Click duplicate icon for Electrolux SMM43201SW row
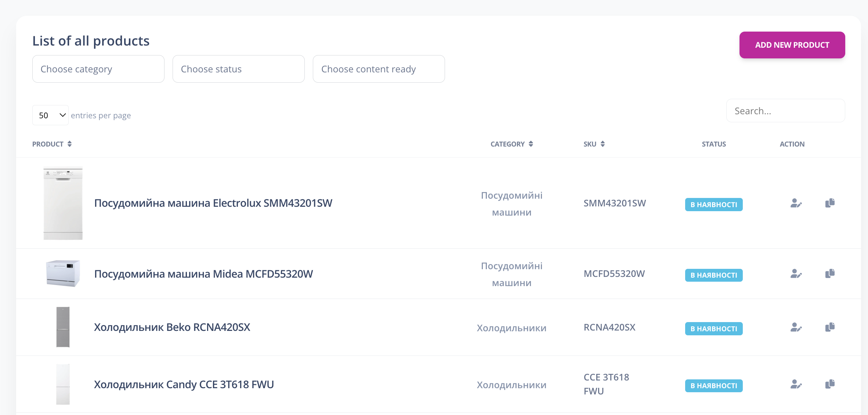868x415 pixels. (x=830, y=203)
